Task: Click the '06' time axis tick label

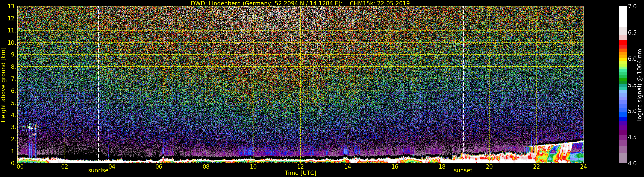Action: [159, 166]
